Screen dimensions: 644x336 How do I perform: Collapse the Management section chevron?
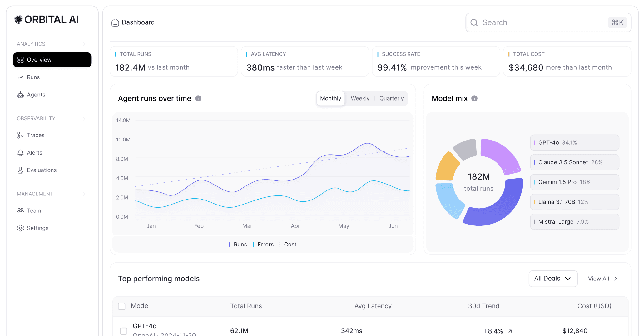pyautogui.click(x=84, y=194)
